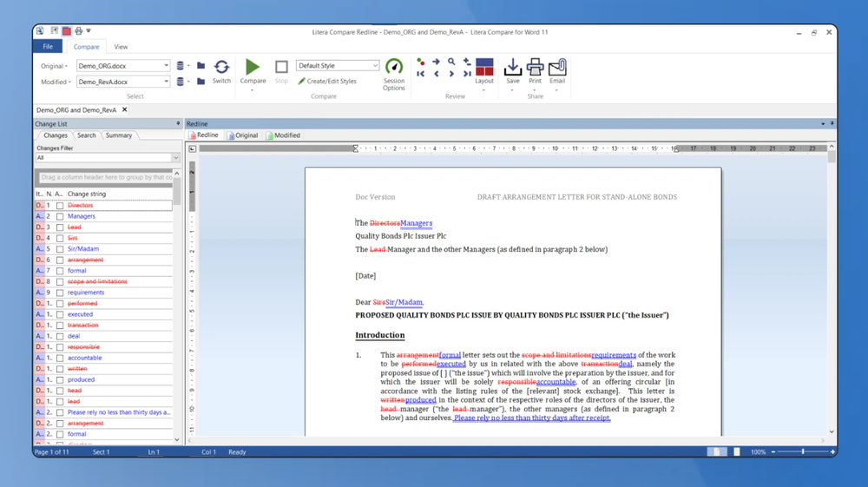
Task: Check the box for change 2 Managers
Action: point(60,216)
